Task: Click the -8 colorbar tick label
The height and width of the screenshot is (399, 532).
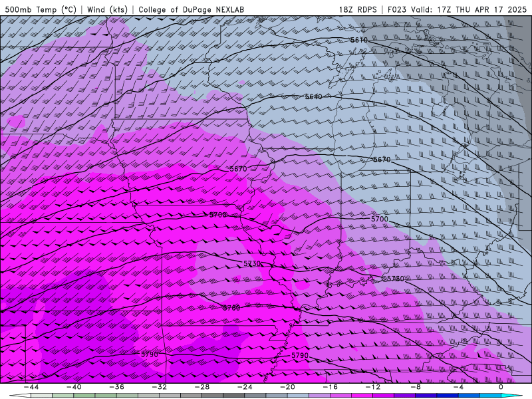Action: (x=416, y=387)
